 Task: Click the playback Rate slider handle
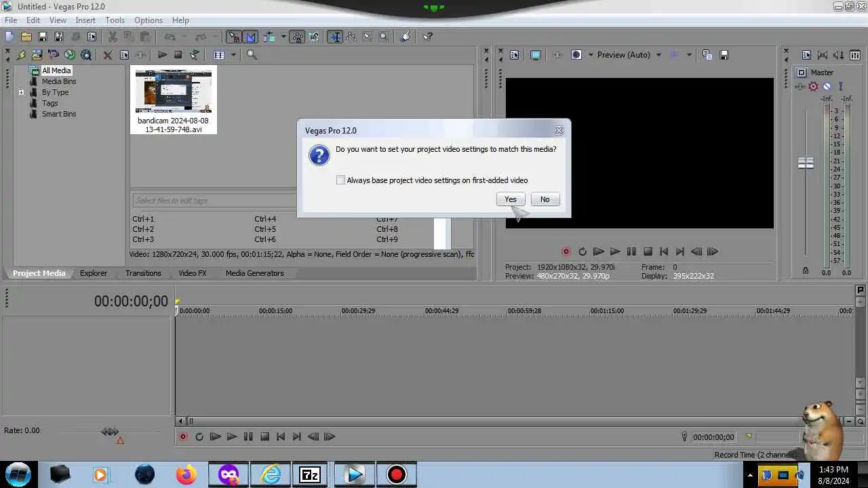(110, 432)
